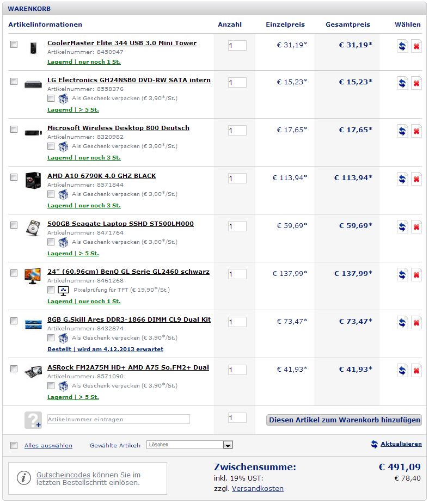Click the pixel check monitor icon
The image size is (429, 504).
pos(63,291)
